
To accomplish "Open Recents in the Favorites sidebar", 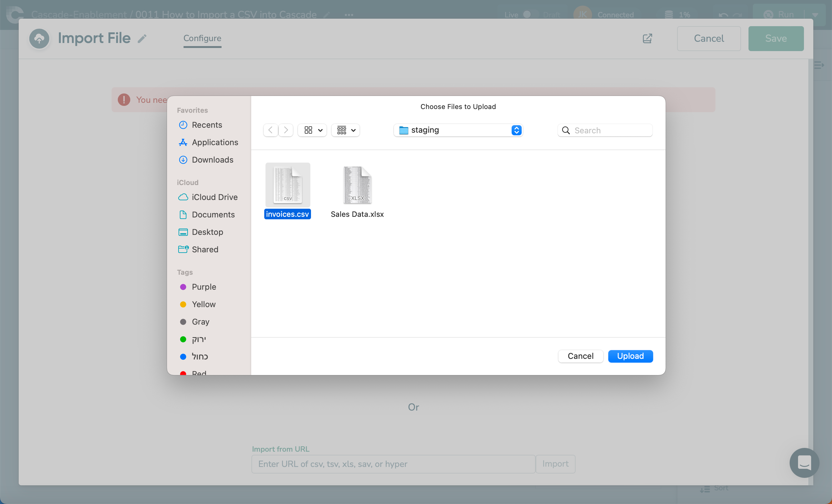I will click(x=207, y=125).
